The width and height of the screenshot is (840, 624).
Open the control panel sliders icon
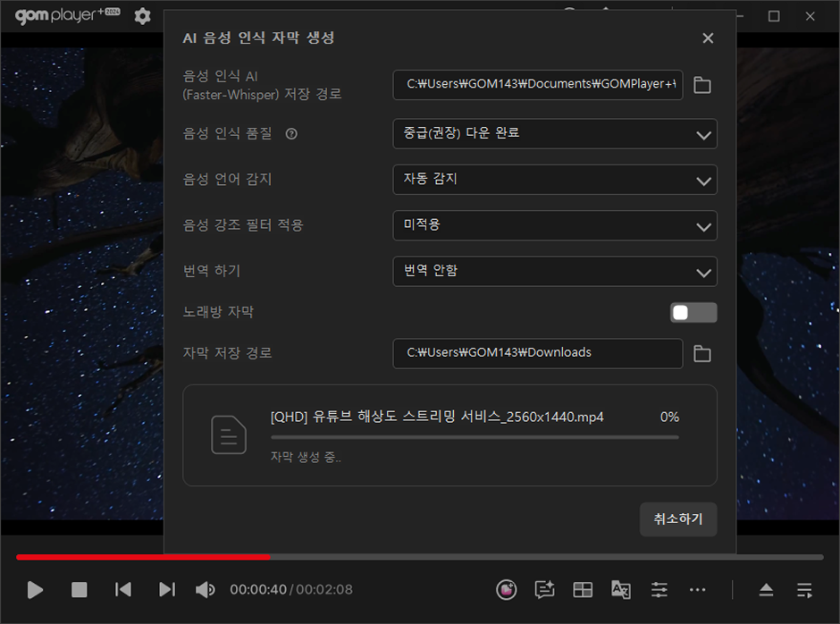click(659, 590)
